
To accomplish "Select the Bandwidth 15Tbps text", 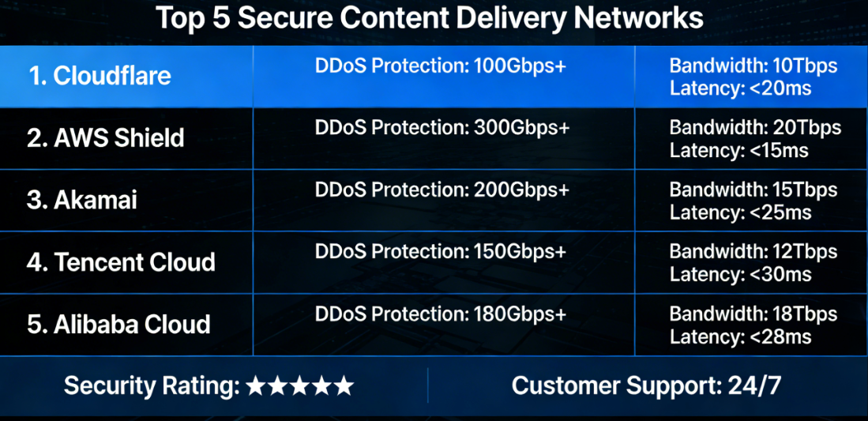I will point(753,190).
